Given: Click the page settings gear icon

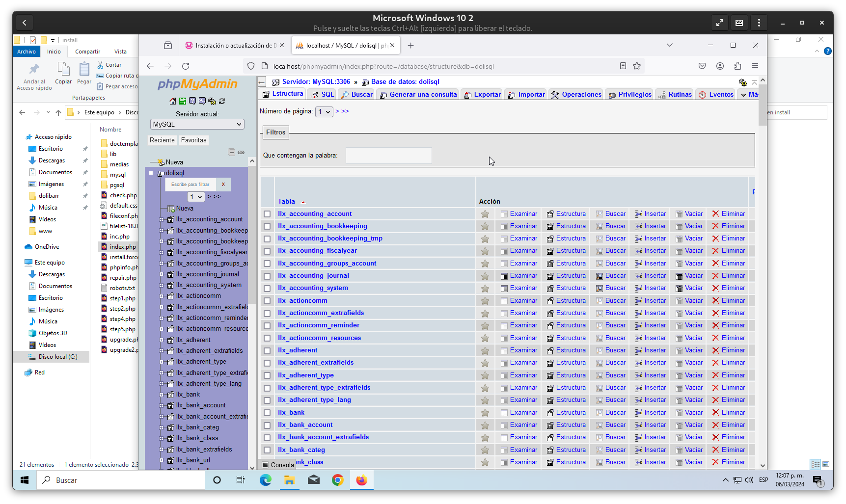Looking at the screenshot, I should 742,82.
